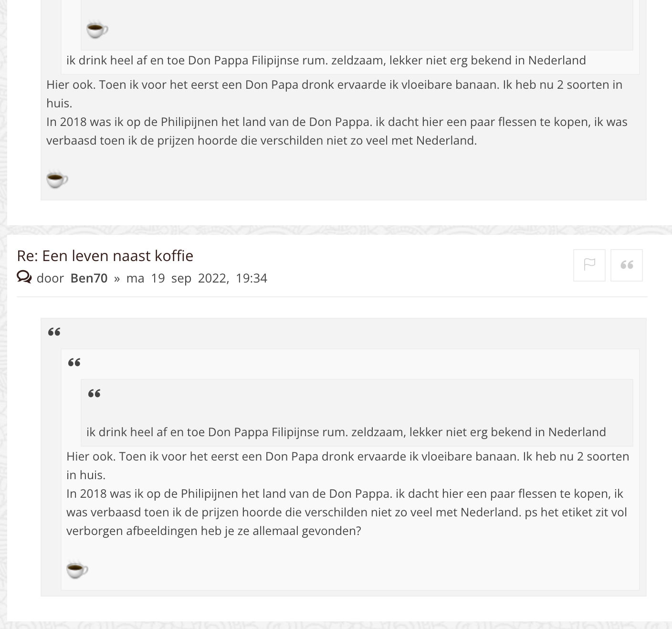Click the 'Hier ook' line inside Ben70's quoted block
This screenshot has width=672, height=629.
point(347,457)
